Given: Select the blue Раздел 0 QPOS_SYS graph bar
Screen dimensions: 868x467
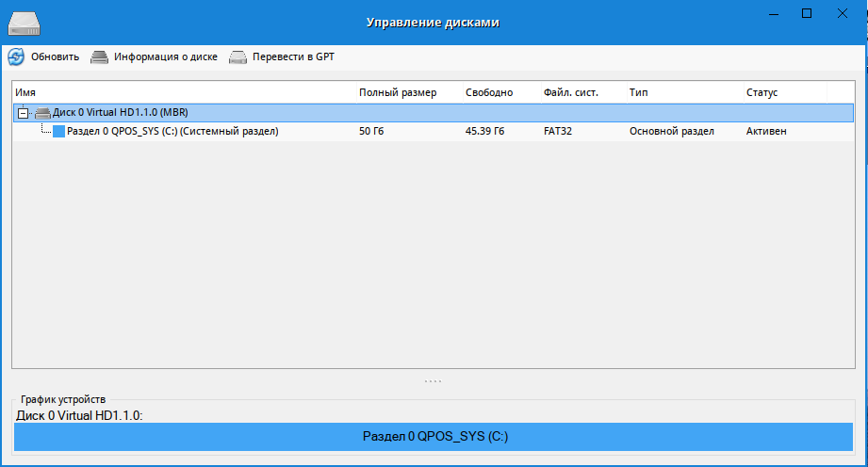Looking at the screenshot, I should (x=434, y=437).
